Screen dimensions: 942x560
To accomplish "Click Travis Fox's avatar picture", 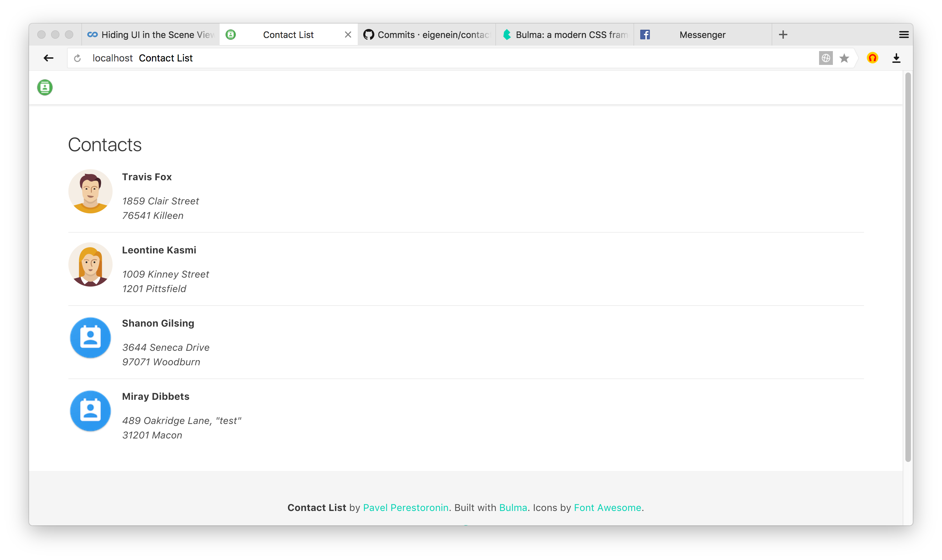I will pos(90,191).
